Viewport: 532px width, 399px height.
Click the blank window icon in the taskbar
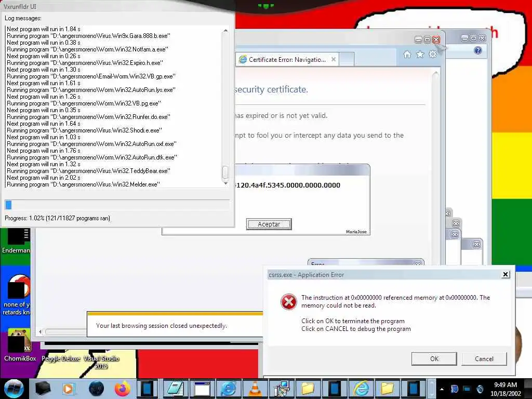(x=202, y=389)
